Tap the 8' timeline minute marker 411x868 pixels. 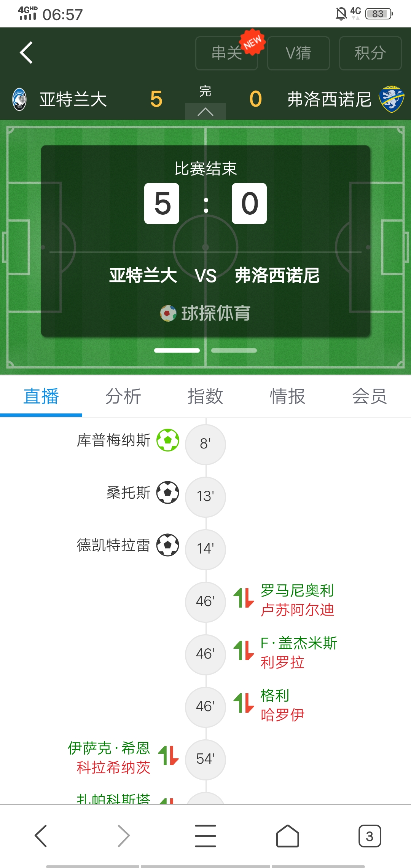[205, 444]
